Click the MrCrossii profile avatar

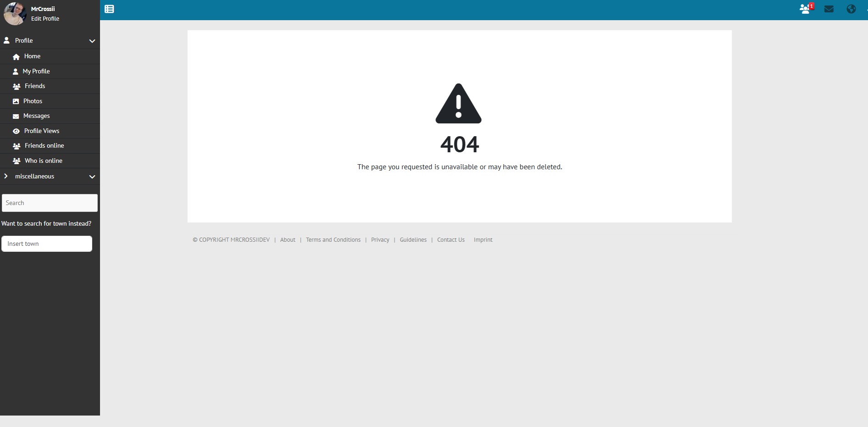[15, 13]
